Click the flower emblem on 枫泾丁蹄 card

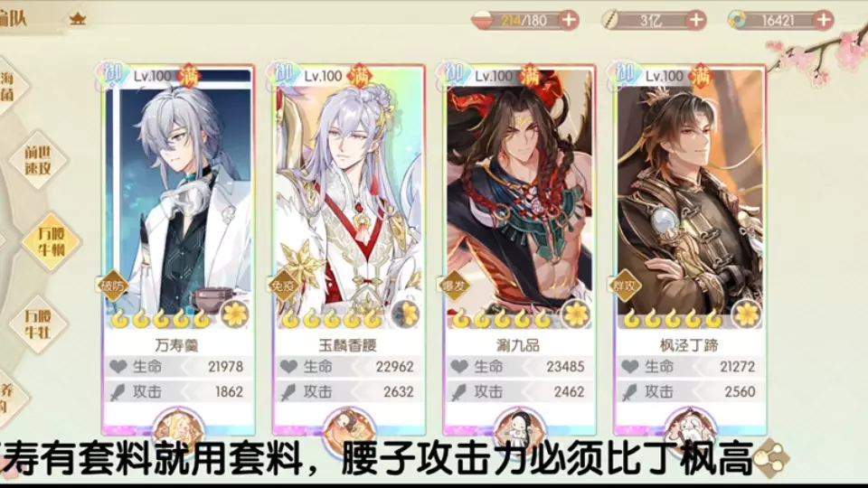(x=746, y=314)
